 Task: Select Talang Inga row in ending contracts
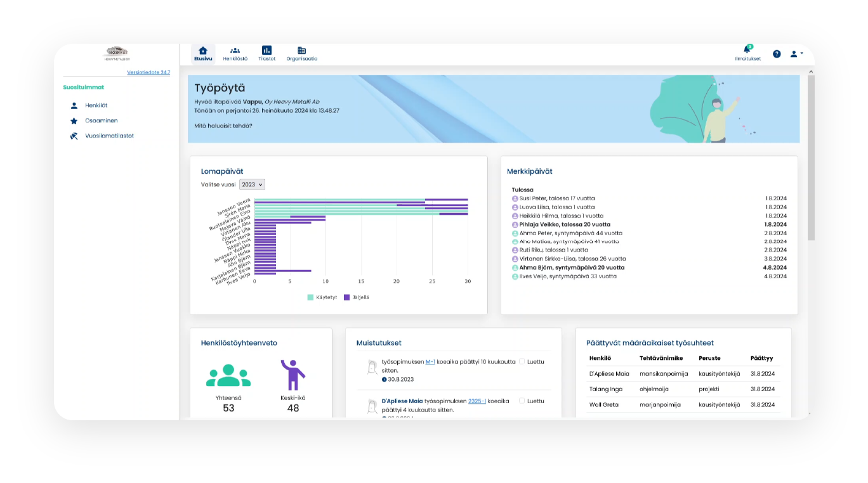(683, 389)
